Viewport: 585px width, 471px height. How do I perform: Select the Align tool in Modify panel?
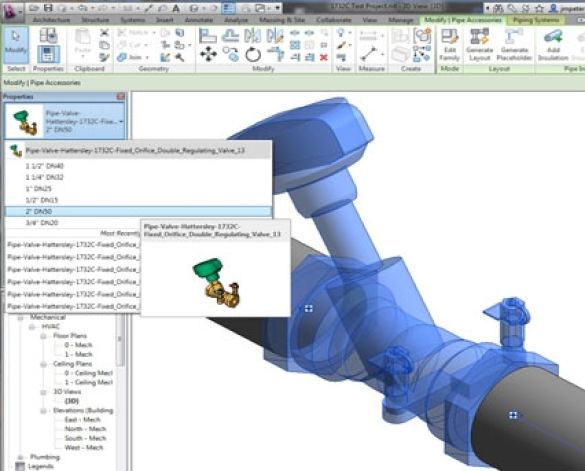pyautogui.click(x=208, y=36)
